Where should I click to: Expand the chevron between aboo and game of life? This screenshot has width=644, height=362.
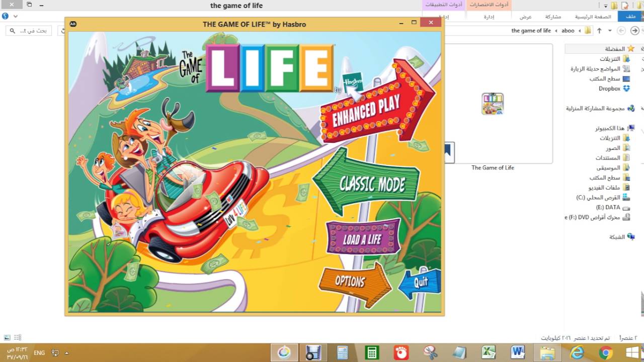pos(556,31)
